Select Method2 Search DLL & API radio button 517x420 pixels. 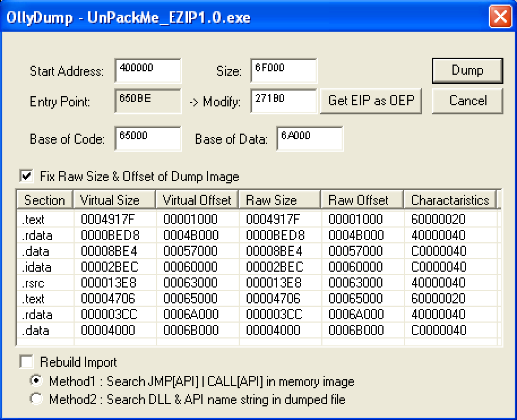[36, 398]
